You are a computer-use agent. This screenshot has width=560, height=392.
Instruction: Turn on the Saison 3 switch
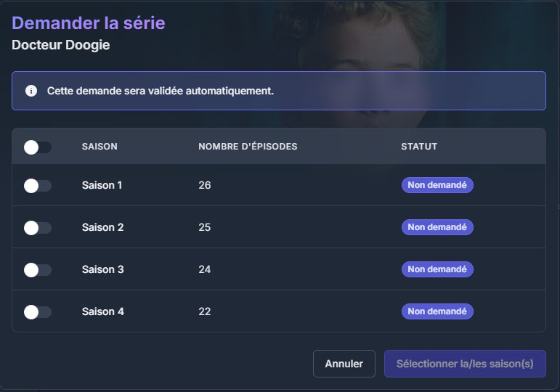click(x=38, y=270)
